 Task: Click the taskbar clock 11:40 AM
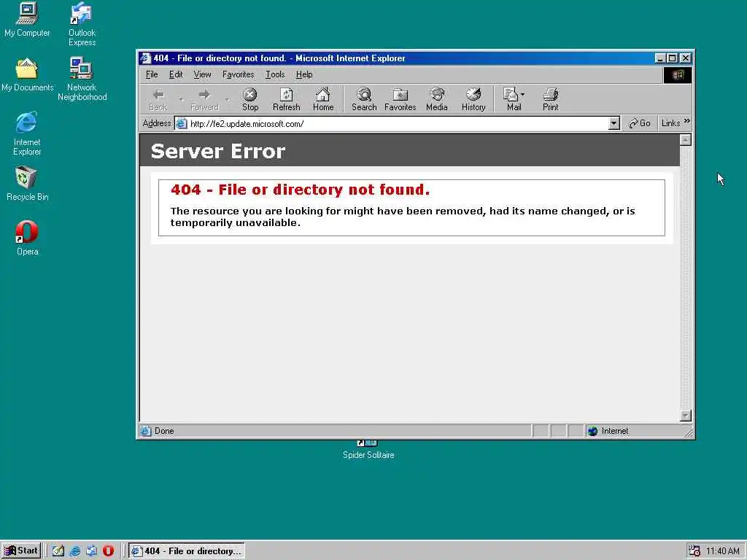(722, 551)
